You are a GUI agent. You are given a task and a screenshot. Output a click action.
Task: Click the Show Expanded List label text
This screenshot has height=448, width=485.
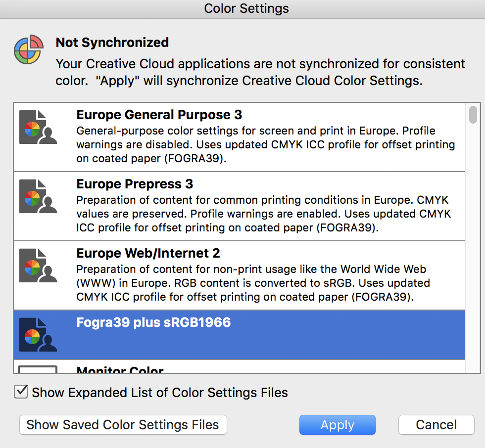[159, 393]
